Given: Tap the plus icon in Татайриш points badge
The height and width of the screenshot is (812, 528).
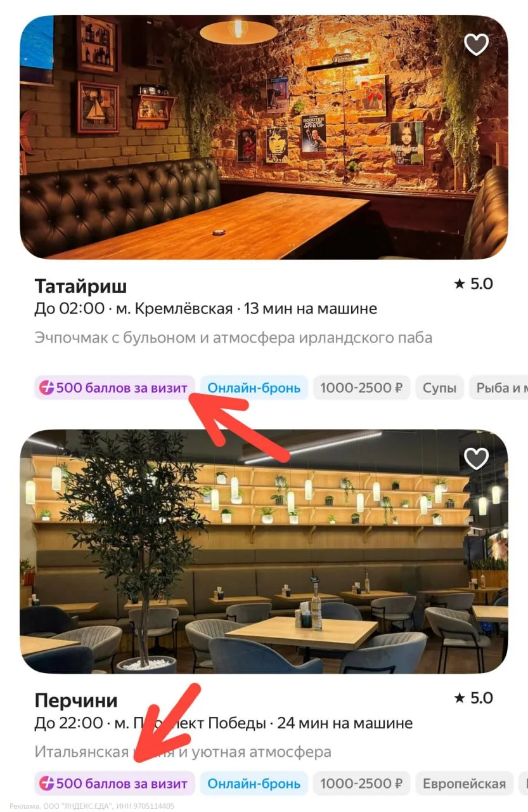Looking at the screenshot, I should (x=47, y=388).
